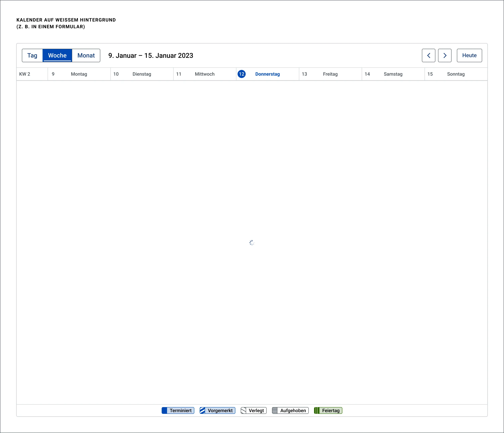This screenshot has width=504, height=433.
Task: Click the solid blue Terminiert legend swatch
Action: [165, 410]
